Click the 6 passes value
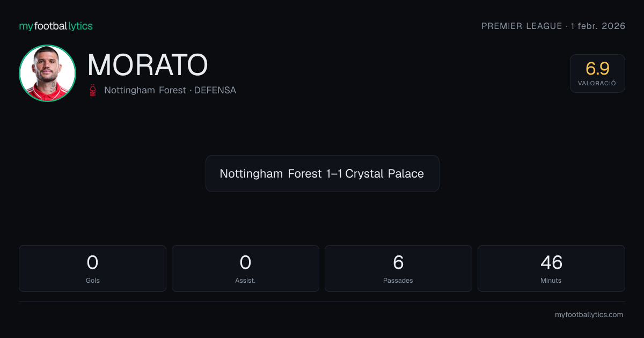Screen dimensions: 644x338 tap(398, 262)
